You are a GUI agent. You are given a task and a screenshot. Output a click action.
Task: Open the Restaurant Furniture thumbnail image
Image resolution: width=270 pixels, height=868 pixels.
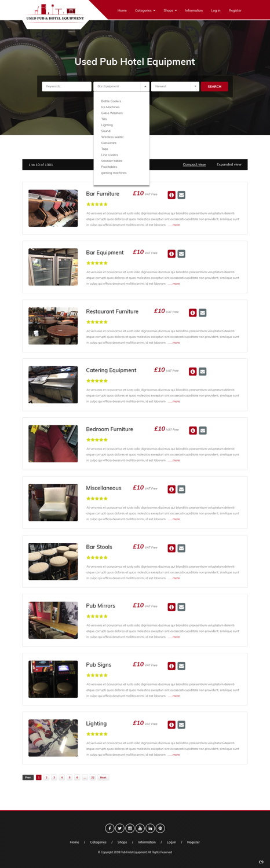click(53, 326)
